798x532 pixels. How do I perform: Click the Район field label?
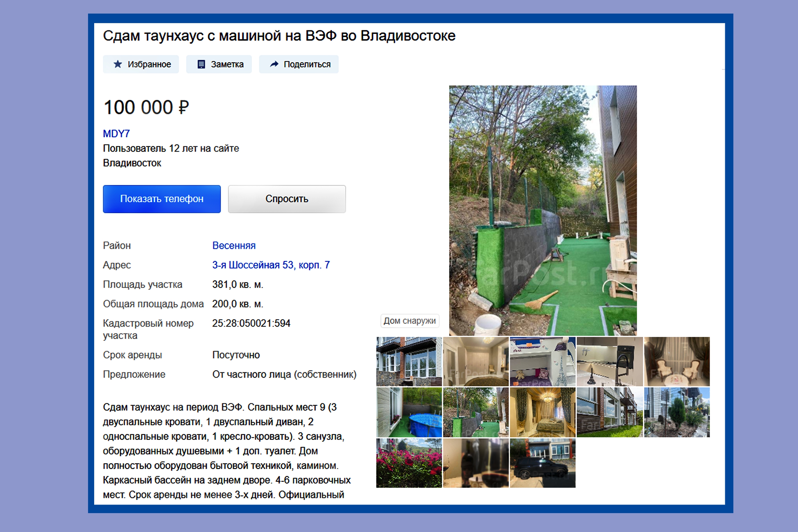point(117,245)
